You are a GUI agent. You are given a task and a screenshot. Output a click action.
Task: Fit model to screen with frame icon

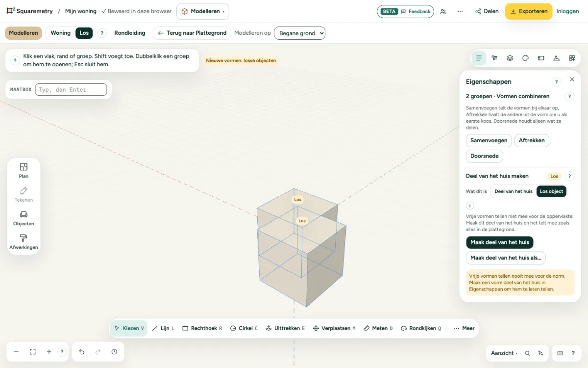point(33,352)
